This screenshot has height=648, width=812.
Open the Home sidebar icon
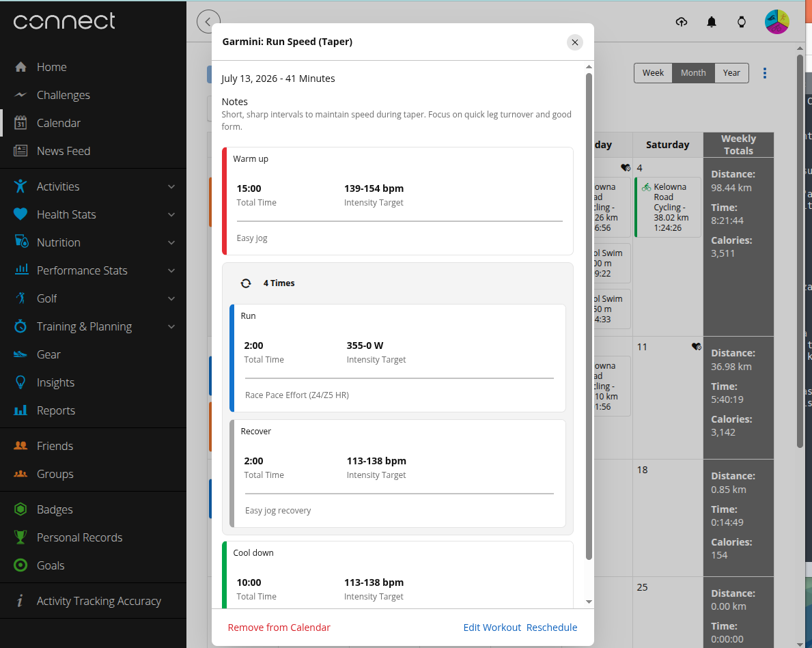click(x=20, y=67)
